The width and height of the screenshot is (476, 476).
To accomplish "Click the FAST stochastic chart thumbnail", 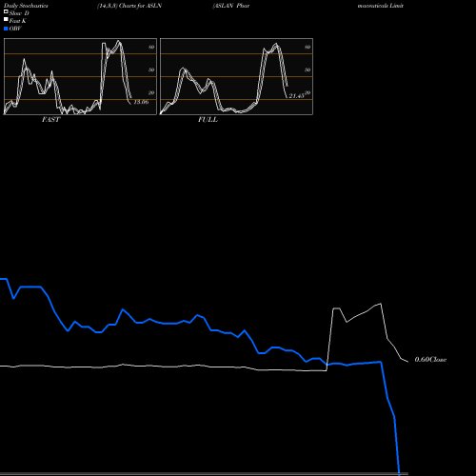I will click(x=80, y=76).
